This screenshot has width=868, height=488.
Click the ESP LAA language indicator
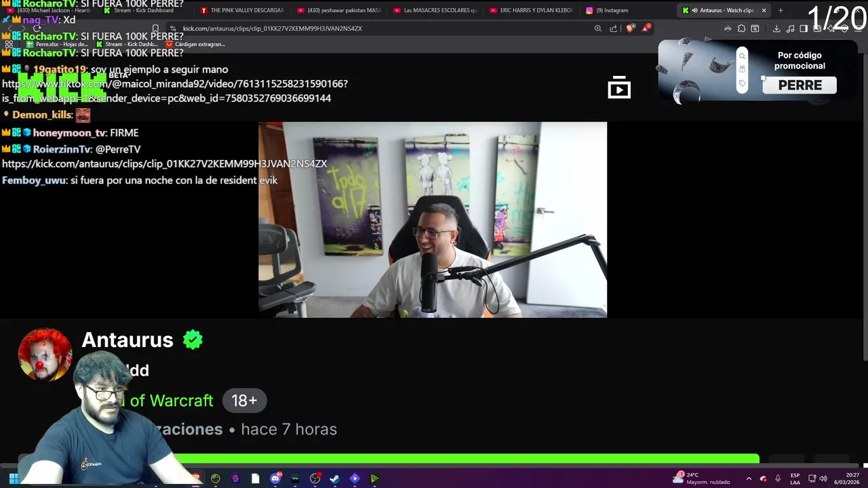coord(795,479)
